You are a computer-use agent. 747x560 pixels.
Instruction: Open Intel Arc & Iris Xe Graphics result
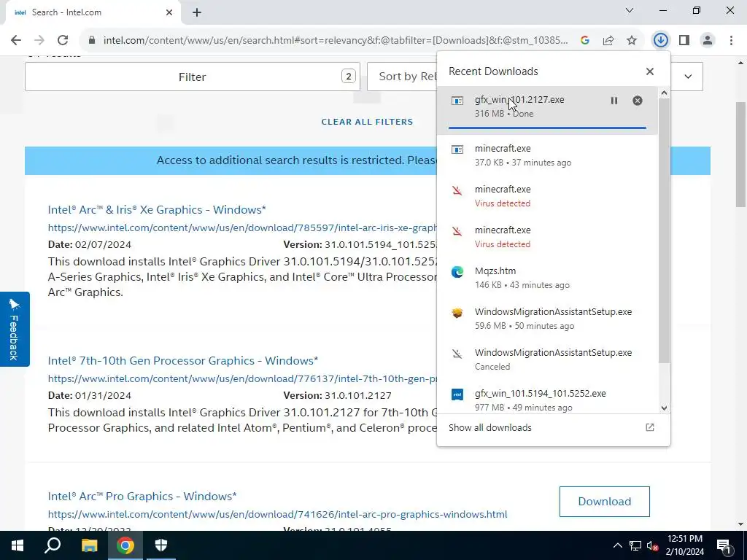(x=157, y=209)
